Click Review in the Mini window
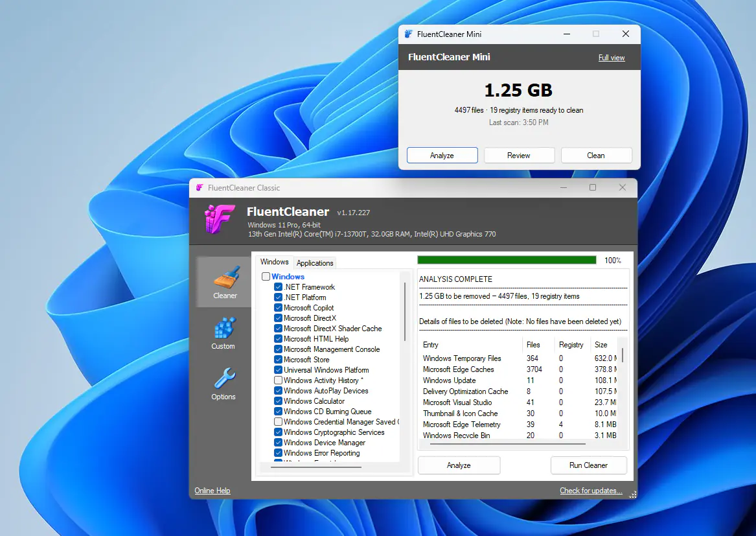 pos(519,156)
